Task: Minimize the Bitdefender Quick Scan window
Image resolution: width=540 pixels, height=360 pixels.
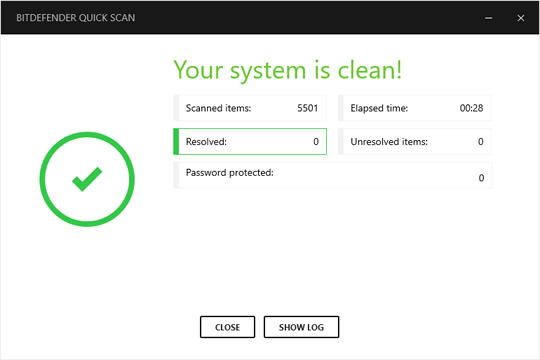Action: (x=488, y=18)
